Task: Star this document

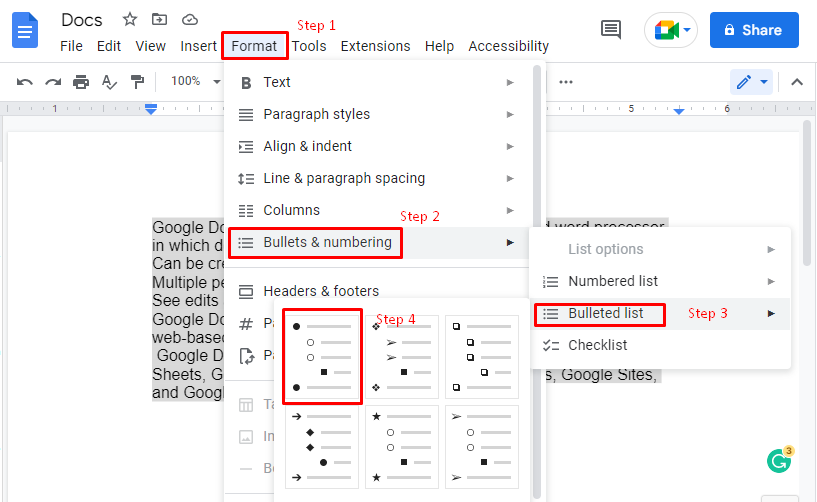Action: point(130,20)
